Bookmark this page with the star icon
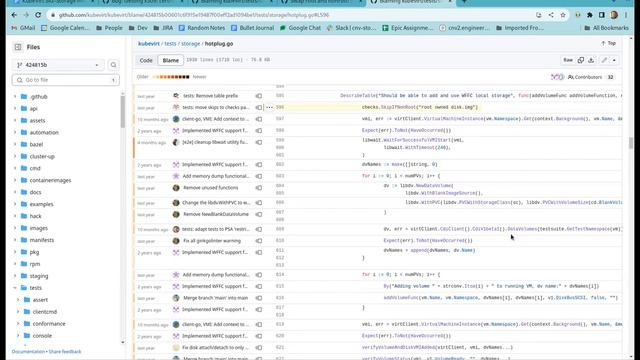This screenshot has width=640, height=360. pyautogui.click(x=563, y=15)
